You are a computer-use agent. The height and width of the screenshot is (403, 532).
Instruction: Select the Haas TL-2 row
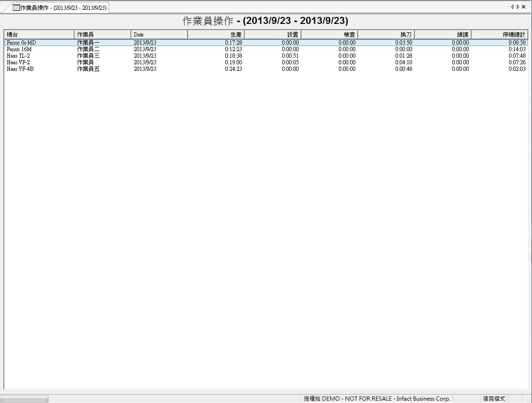tap(266, 56)
